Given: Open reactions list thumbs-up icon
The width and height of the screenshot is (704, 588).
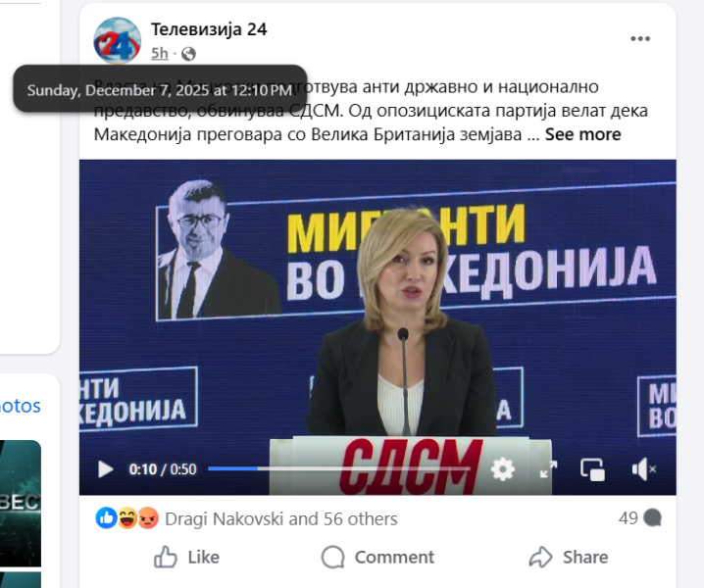Looking at the screenshot, I should 107,518.
